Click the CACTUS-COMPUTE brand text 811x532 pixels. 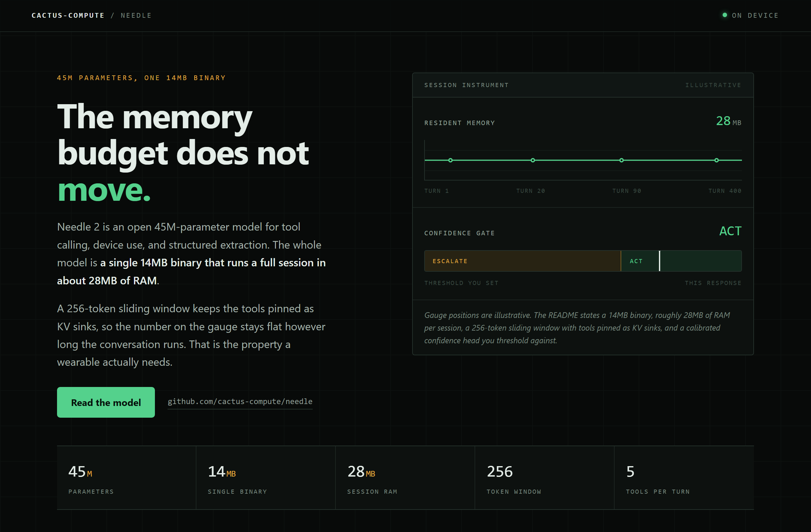(68, 15)
